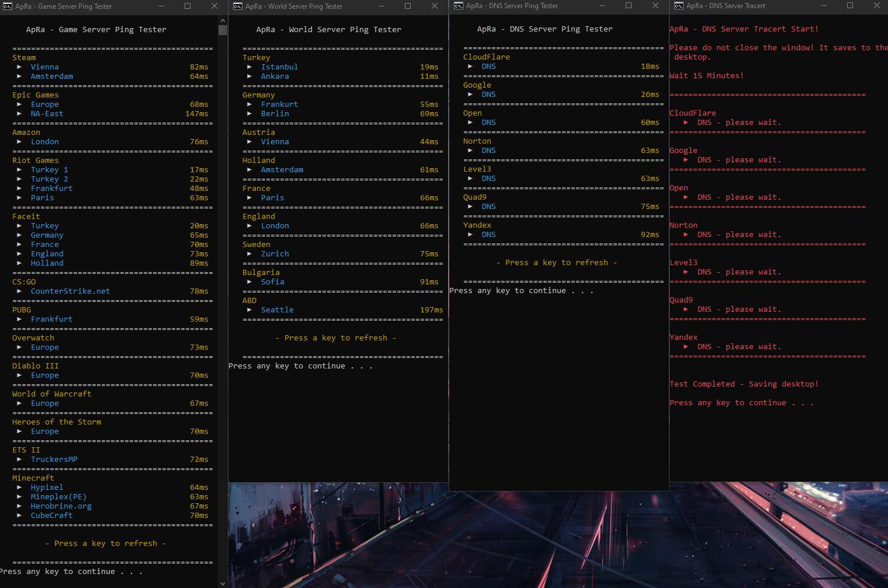Click 'NA-East' under Epic Games

click(x=47, y=114)
